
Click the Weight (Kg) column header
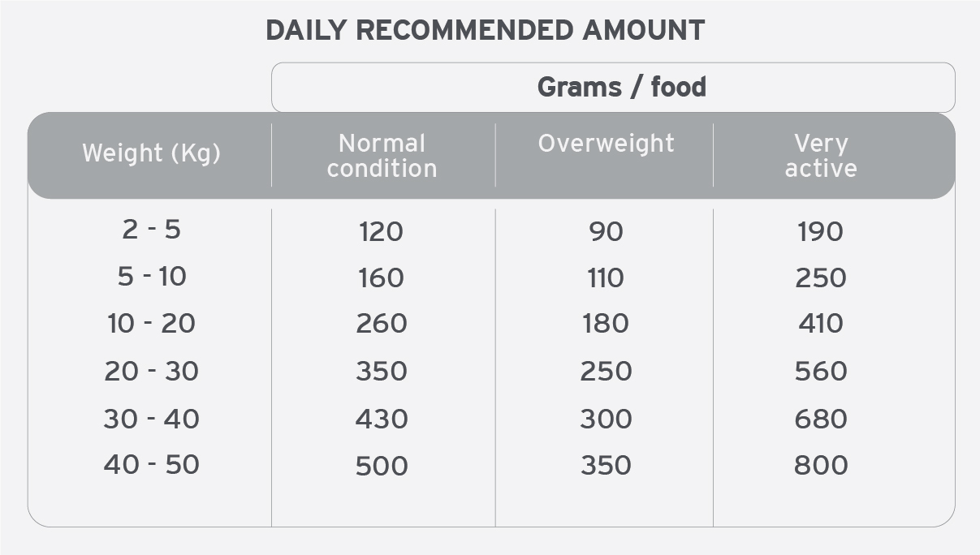pos(151,153)
